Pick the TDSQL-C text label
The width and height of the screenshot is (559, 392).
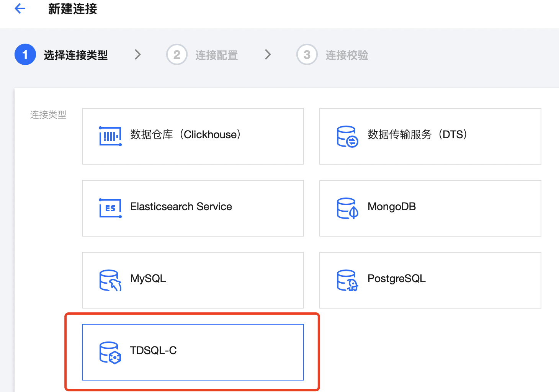tap(153, 351)
